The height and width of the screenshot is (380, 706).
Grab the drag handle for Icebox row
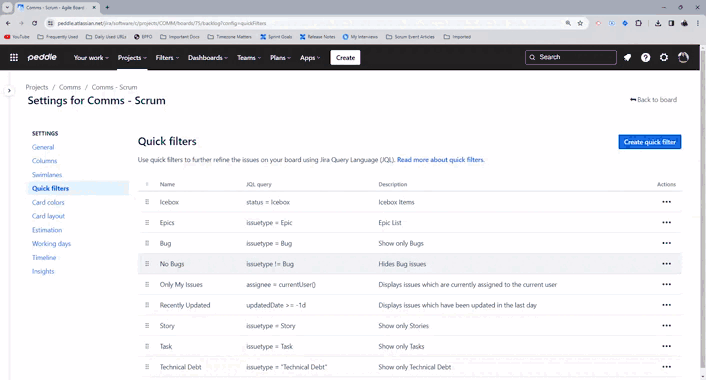tap(147, 202)
